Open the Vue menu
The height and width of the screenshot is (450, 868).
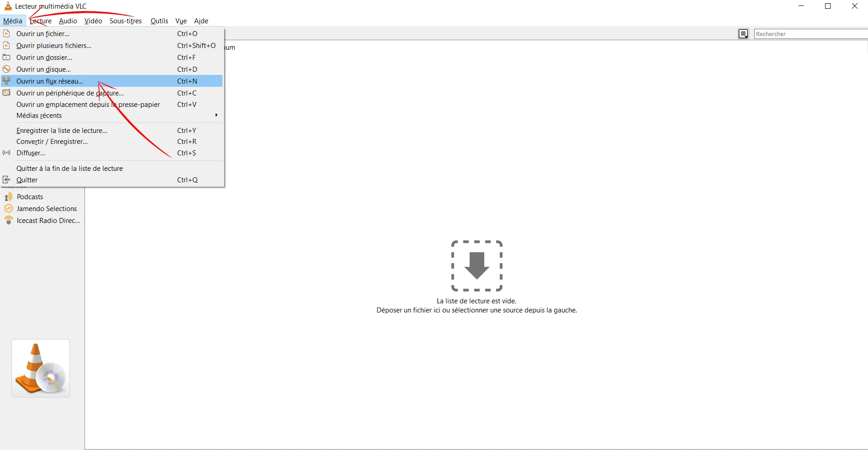[x=181, y=21]
